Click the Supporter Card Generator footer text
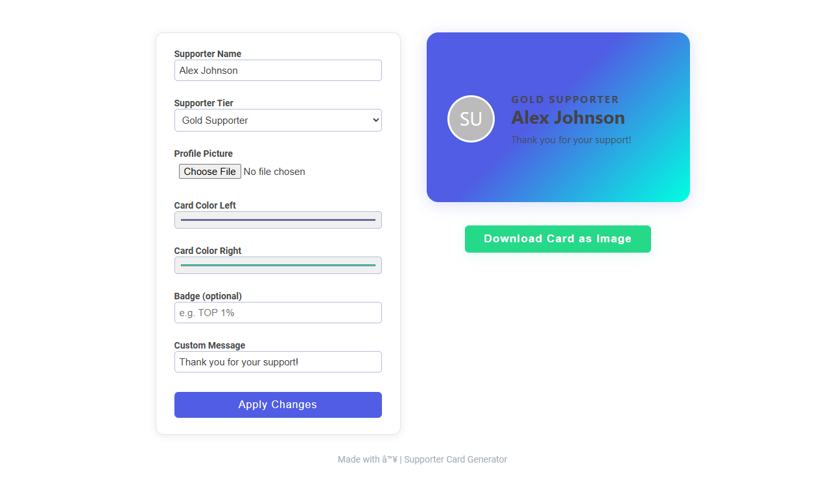The height and width of the screenshot is (504, 819). 455,459
